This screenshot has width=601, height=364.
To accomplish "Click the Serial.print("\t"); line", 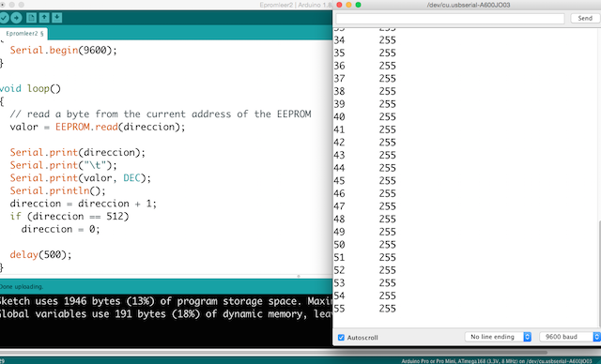I will click(x=63, y=165).
